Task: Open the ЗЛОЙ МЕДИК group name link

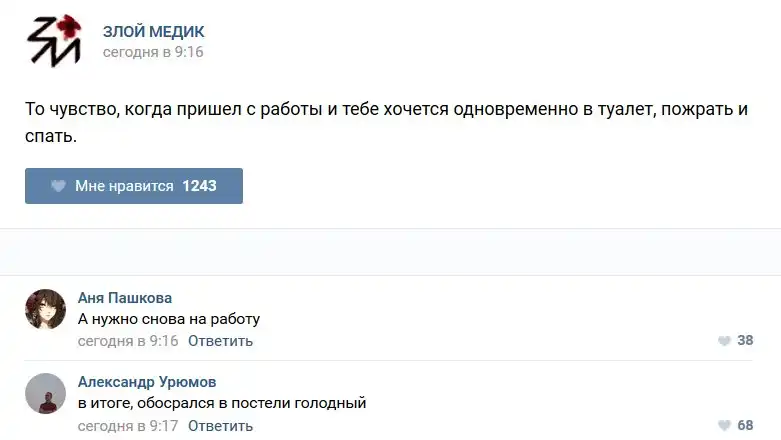Action: (153, 32)
